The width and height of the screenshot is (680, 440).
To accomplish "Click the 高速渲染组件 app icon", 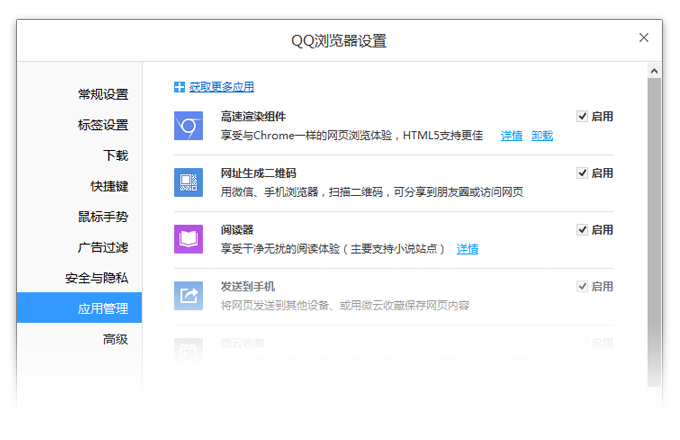I will 188,126.
